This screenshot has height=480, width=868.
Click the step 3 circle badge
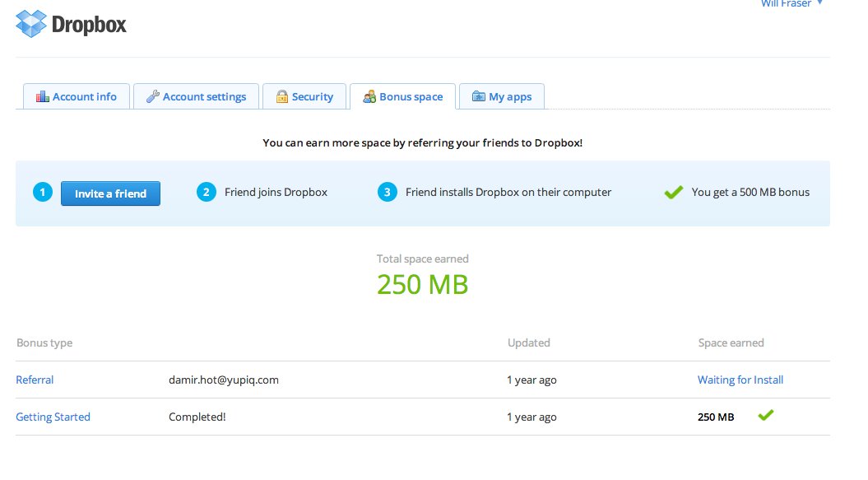[x=388, y=193]
